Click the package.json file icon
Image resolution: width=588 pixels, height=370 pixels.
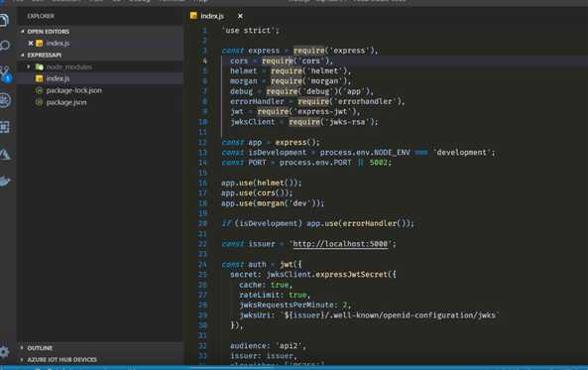(39, 102)
